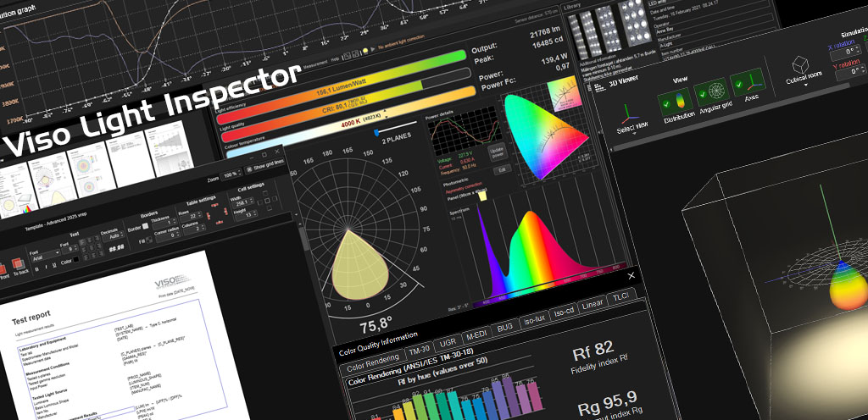868x420 pixels.
Task: Click the black text Color swatch
Action: 76,259
